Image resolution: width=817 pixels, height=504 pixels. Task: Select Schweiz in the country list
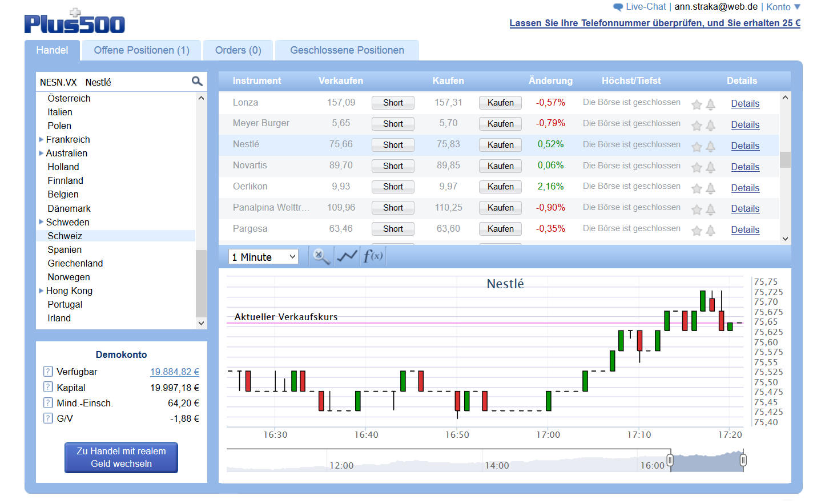click(116, 236)
